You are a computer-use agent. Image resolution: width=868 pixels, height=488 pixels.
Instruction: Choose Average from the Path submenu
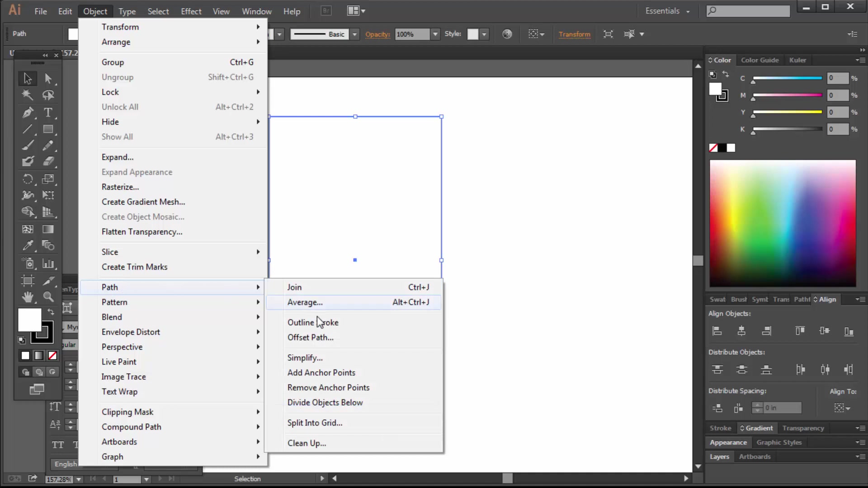305,302
